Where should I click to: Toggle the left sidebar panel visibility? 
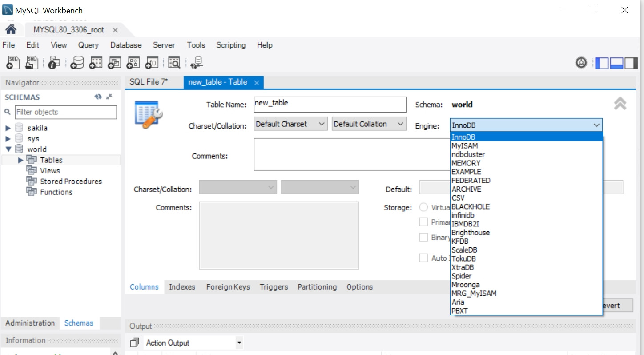602,63
